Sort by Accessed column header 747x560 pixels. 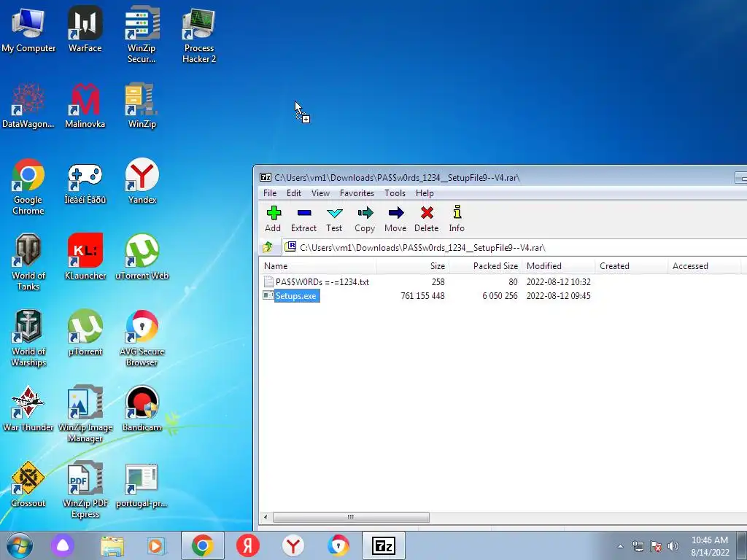pos(704,266)
